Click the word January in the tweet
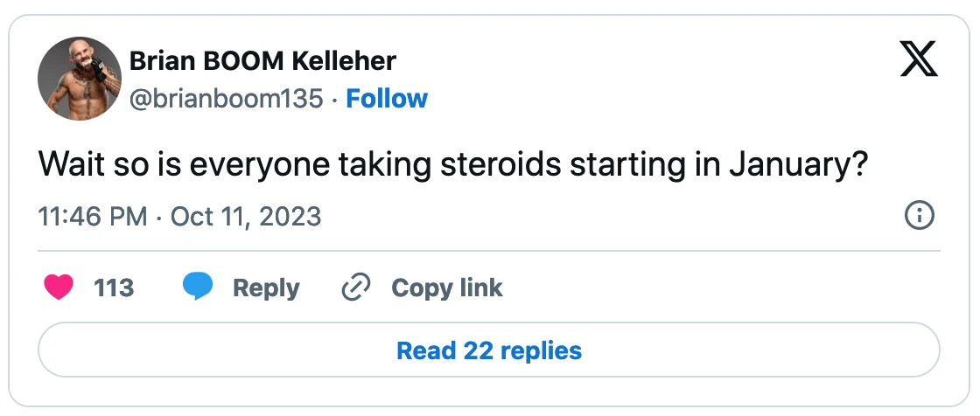Viewport: 980px width, 416px height. pyautogui.click(x=794, y=164)
